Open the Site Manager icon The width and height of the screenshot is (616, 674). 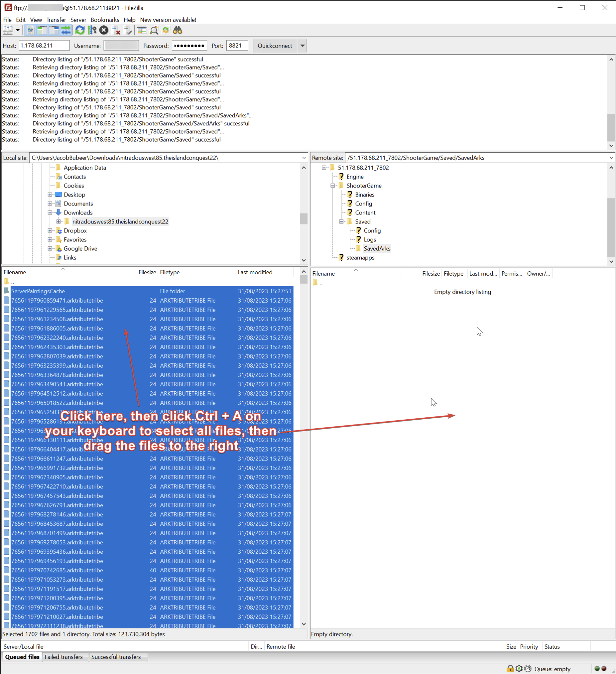coord(8,30)
